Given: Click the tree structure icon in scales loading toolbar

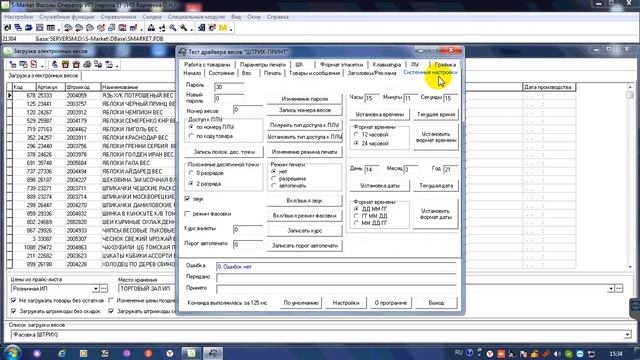Looking at the screenshot, I should coord(13,64).
